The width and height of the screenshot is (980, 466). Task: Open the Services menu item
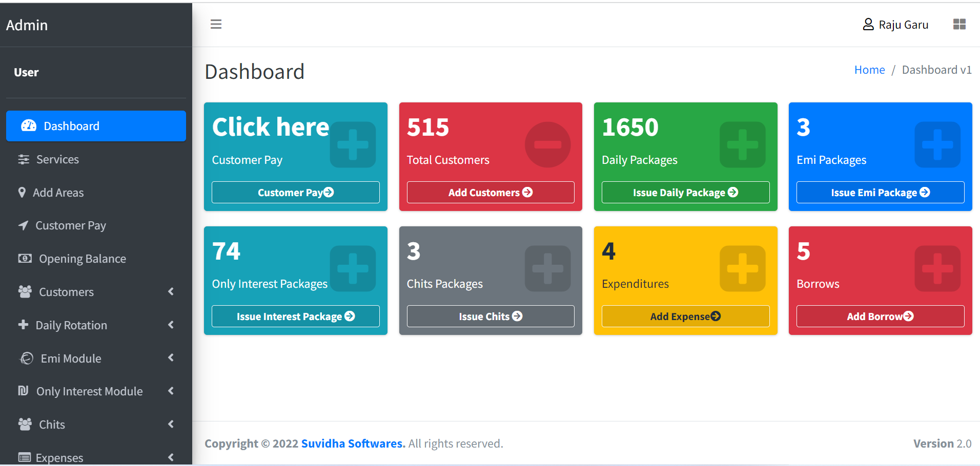(x=57, y=159)
